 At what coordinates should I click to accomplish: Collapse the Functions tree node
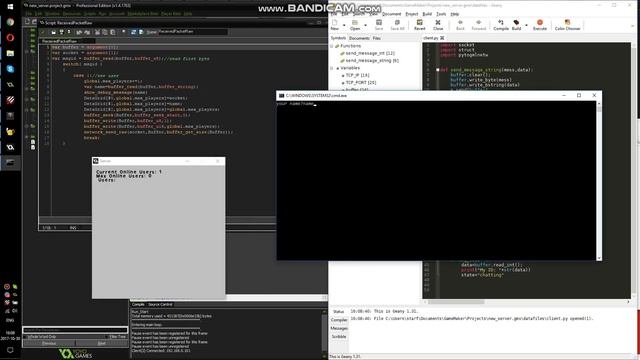tap(332, 46)
